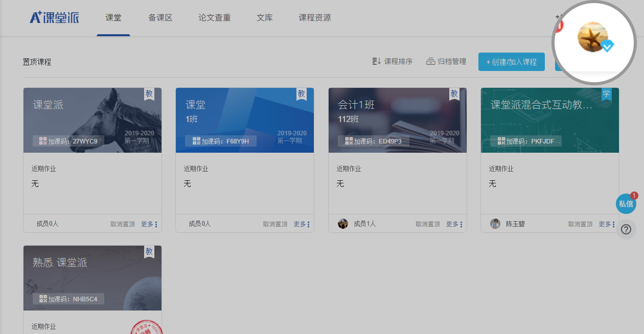The width and height of the screenshot is (644, 334).
Task: Click the 教 badge on the 会计1班 card
Action: (x=454, y=94)
